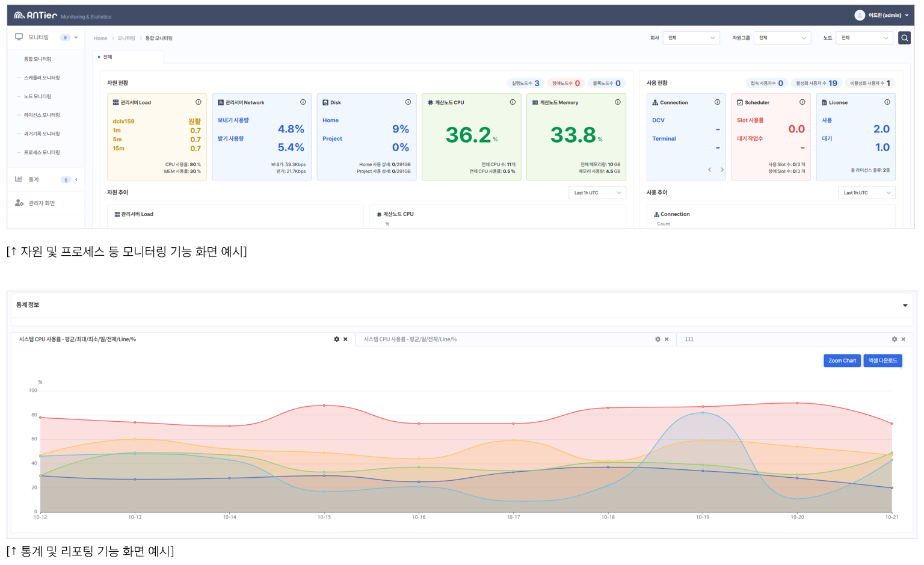Viewport: 924px width, 565px height.
Task: Open the 회사 dropdown
Action: tap(691, 38)
